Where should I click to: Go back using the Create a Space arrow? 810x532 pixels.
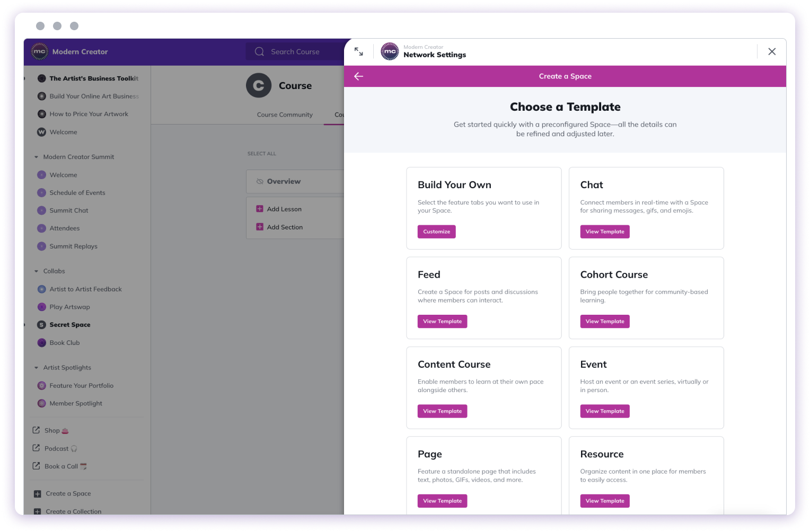tap(359, 76)
